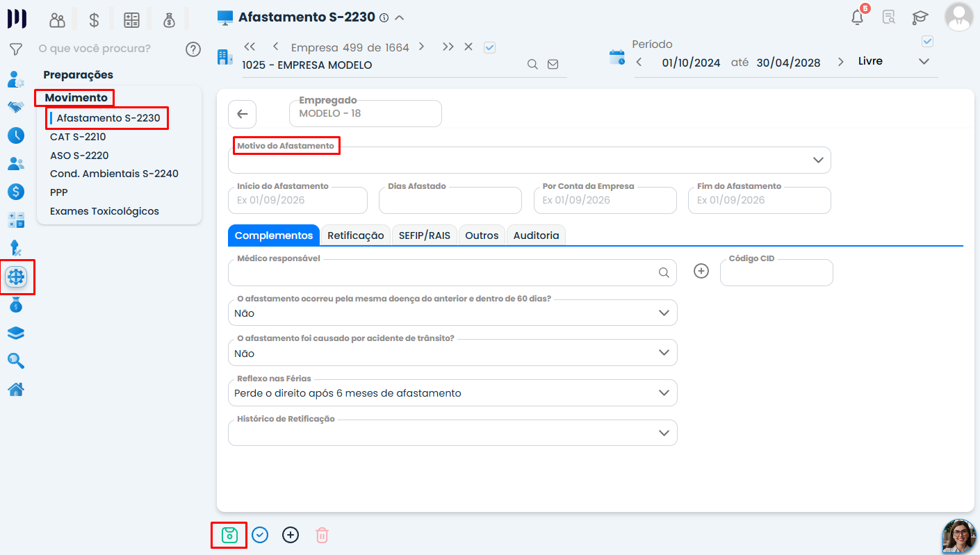Click the stacked layers icon in sidebar

[x=16, y=333]
